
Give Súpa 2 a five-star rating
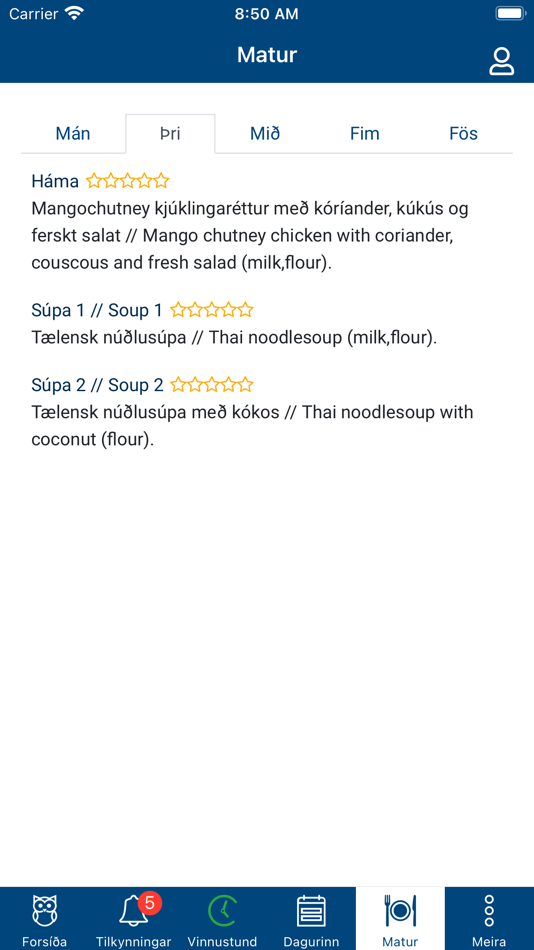tap(245, 385)
